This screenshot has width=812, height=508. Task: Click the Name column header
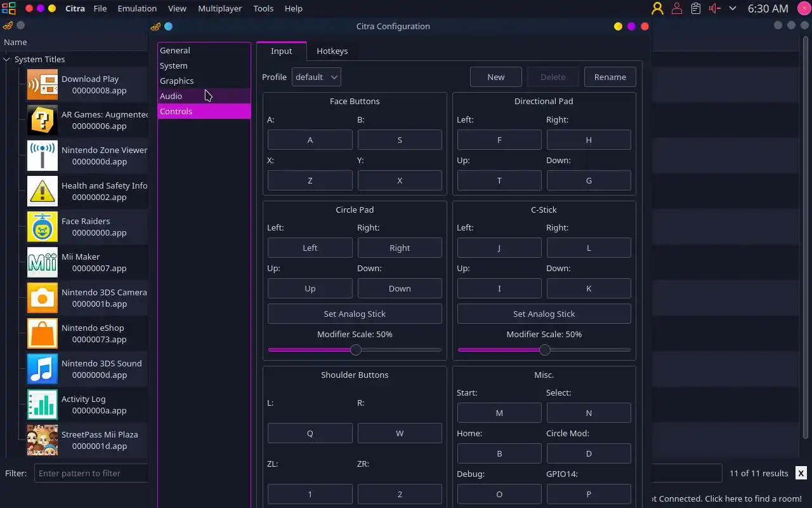pos(15,42)
